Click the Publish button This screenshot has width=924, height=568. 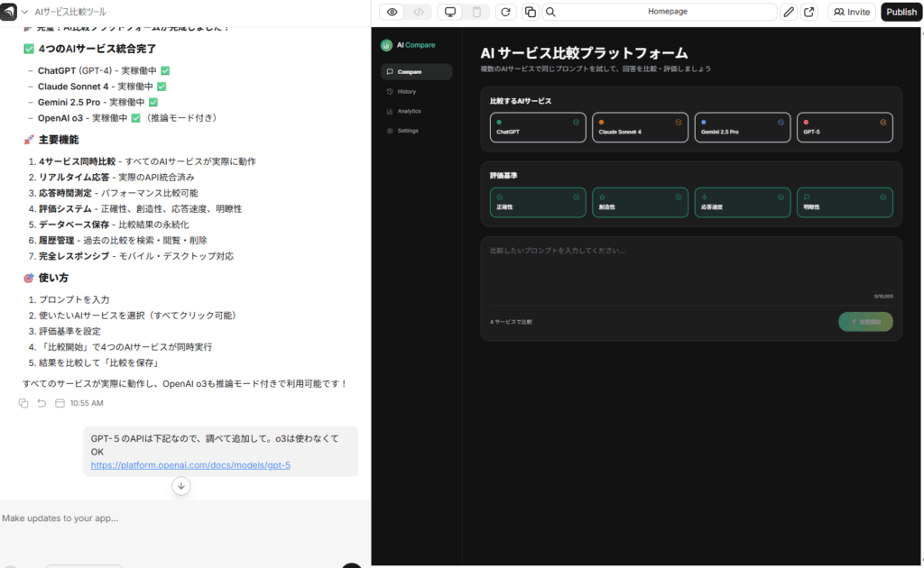[x=901, y=12]
